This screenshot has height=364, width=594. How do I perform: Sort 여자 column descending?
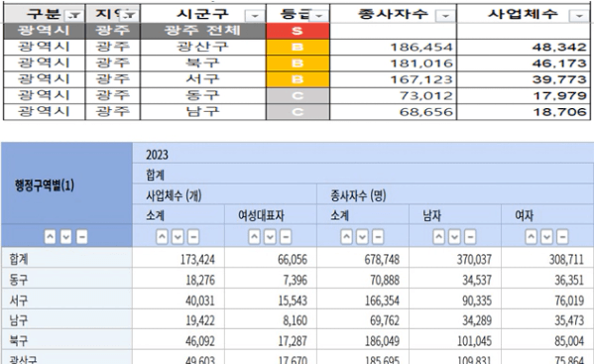point(546,237)
